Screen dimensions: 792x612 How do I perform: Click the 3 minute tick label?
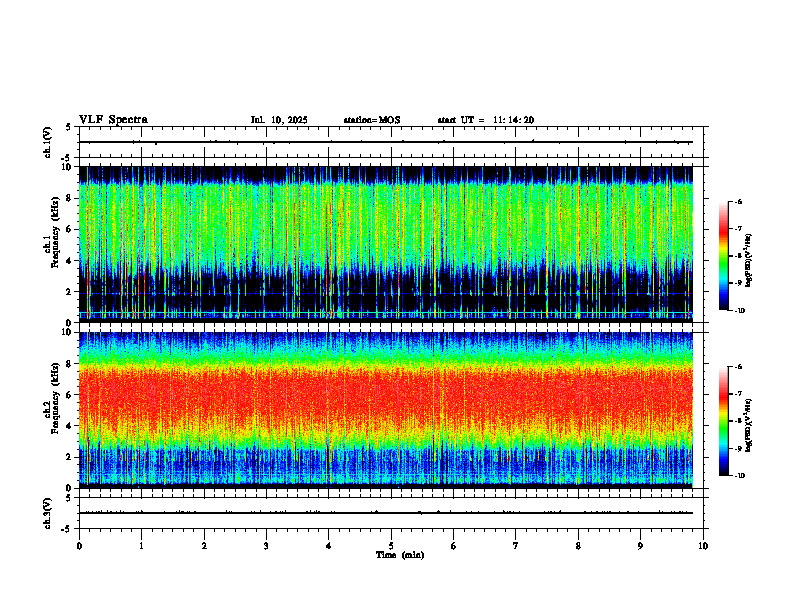tap(266, 546)
